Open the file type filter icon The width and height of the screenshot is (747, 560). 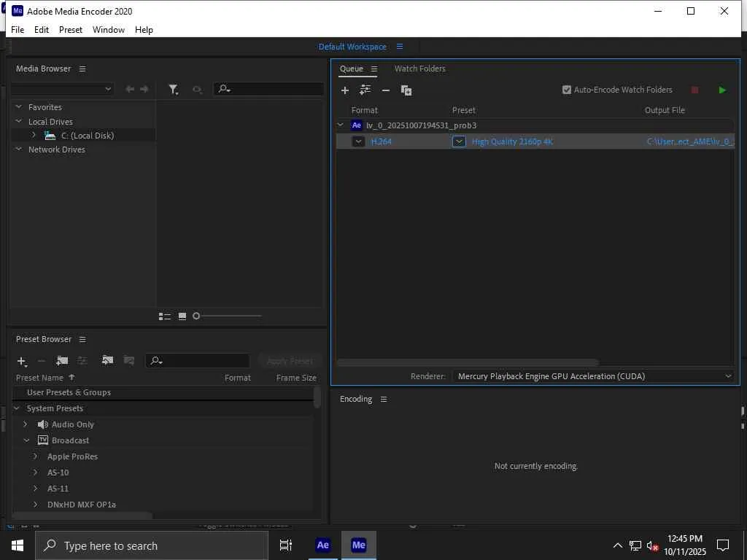click(174, 89)
